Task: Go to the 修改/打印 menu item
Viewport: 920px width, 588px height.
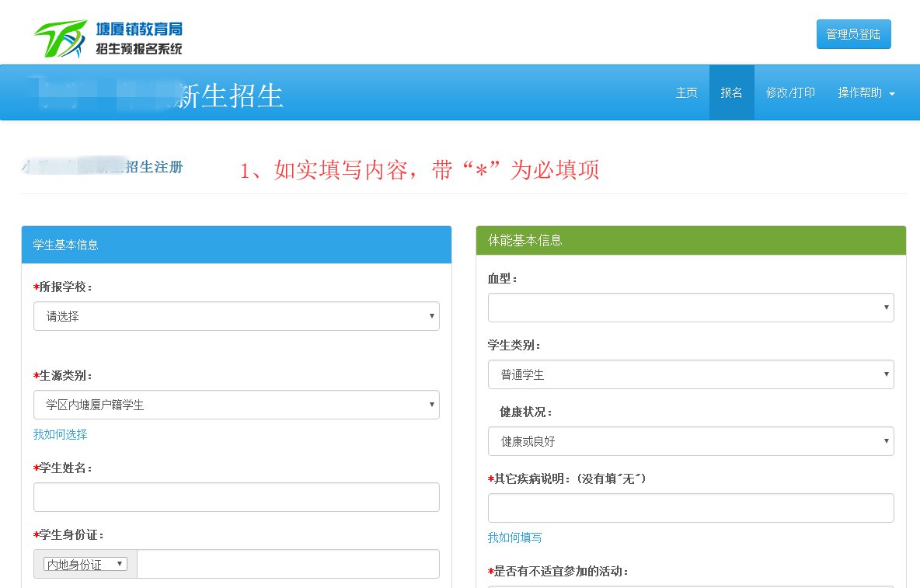Action: pos(790,92)
